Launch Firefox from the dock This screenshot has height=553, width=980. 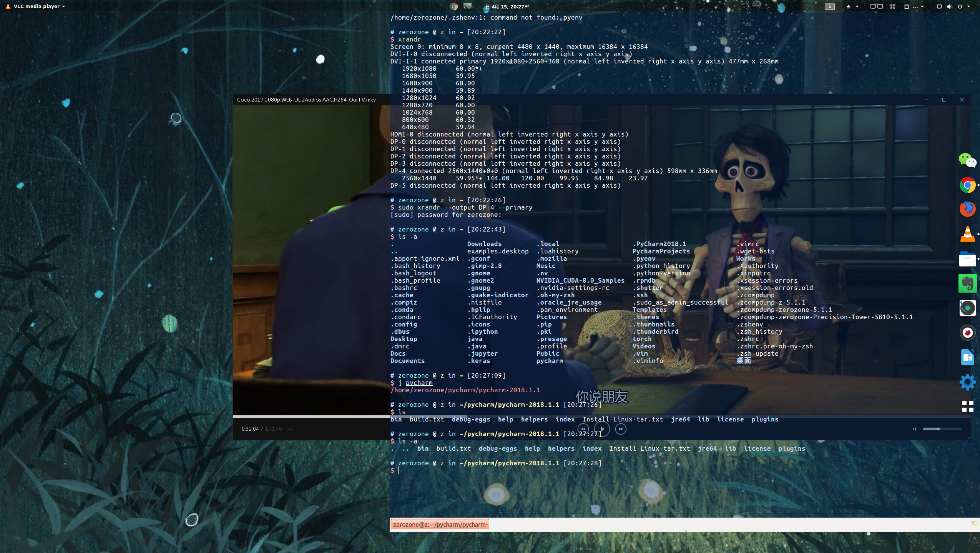click(x=967, y=209)
